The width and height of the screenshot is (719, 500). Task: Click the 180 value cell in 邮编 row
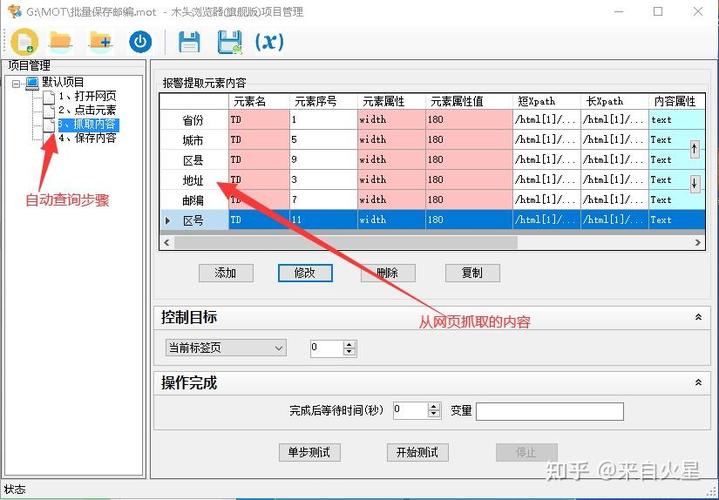point(469,200)
